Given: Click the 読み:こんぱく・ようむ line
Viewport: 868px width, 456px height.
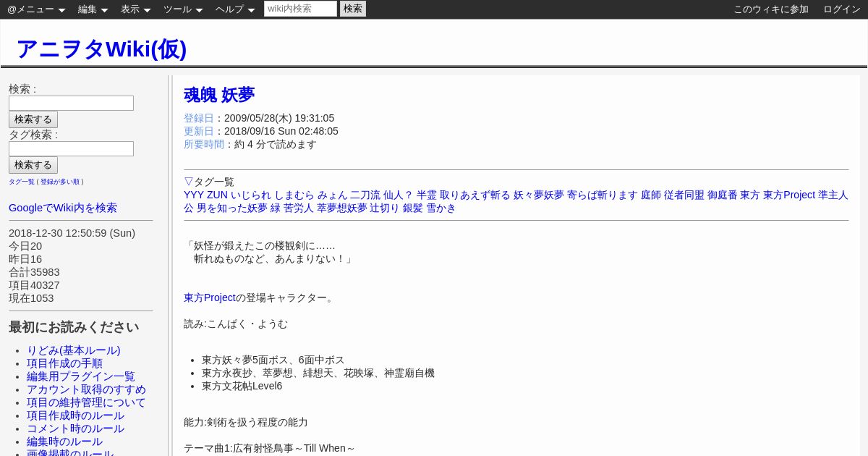Looking at the screenshot, I should click(x=236, y=324).
